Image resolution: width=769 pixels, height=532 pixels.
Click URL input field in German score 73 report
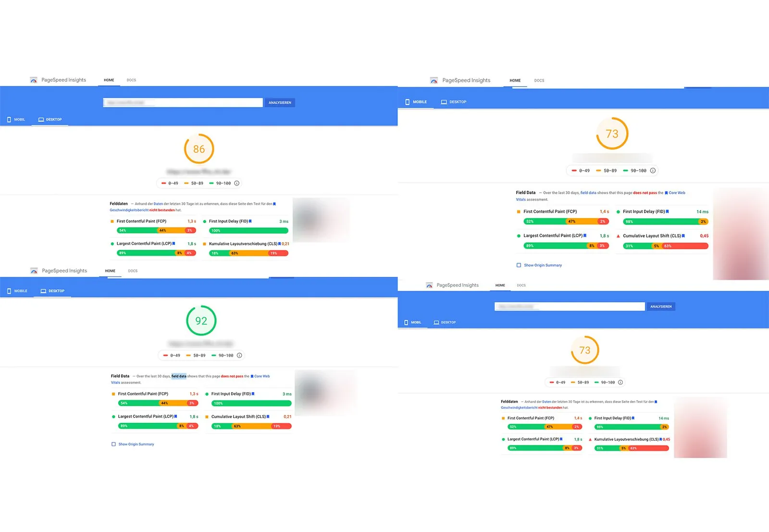pyautogui.click(x=570, y=307)
